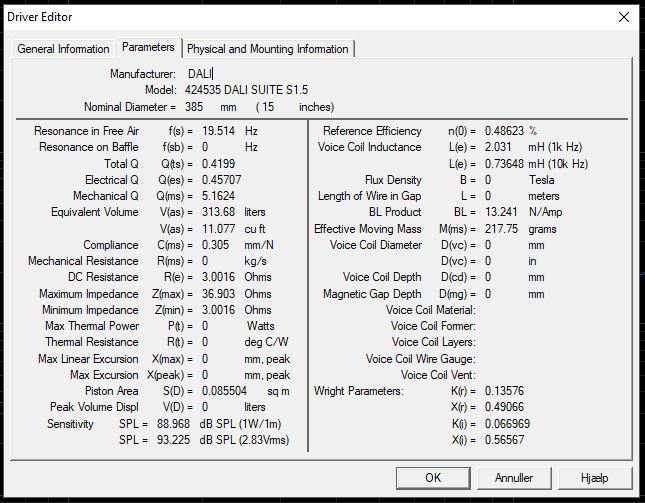Click the Sensitivity label
The height and width of the screenshot is (503, 645).
click(x=70, y=424)
